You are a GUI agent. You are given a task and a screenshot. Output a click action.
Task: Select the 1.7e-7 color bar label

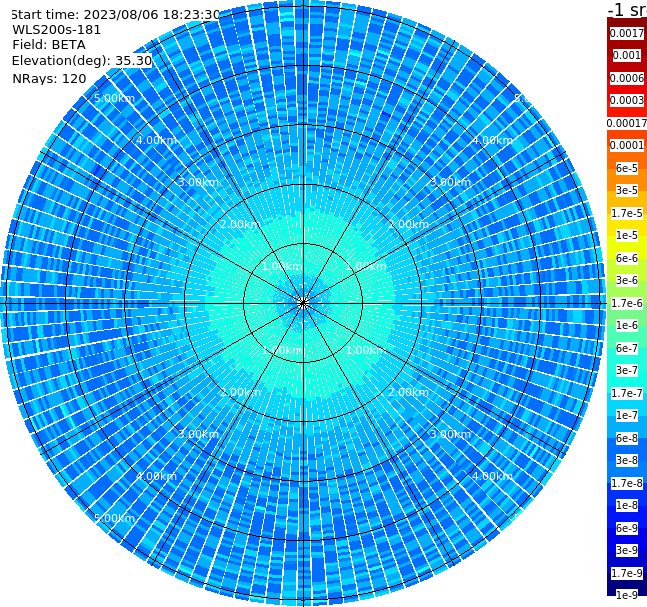pos(627,393)
